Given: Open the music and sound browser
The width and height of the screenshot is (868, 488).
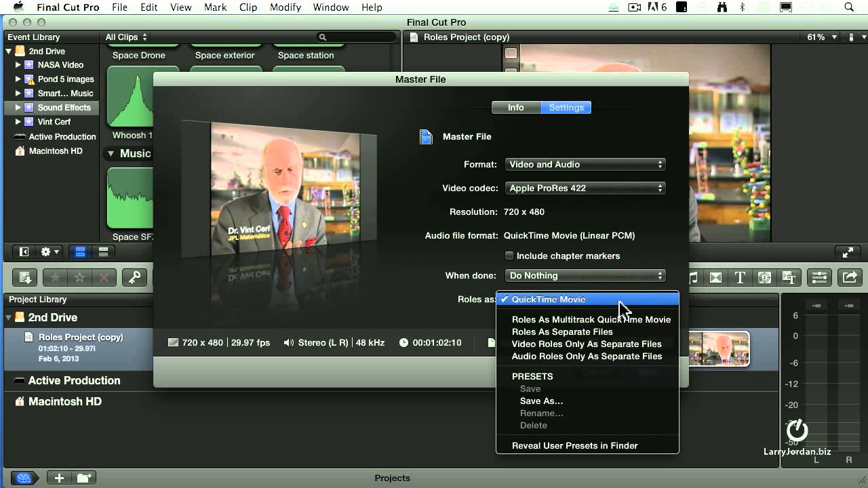Looking at the screenshot, I should point(693,277).
